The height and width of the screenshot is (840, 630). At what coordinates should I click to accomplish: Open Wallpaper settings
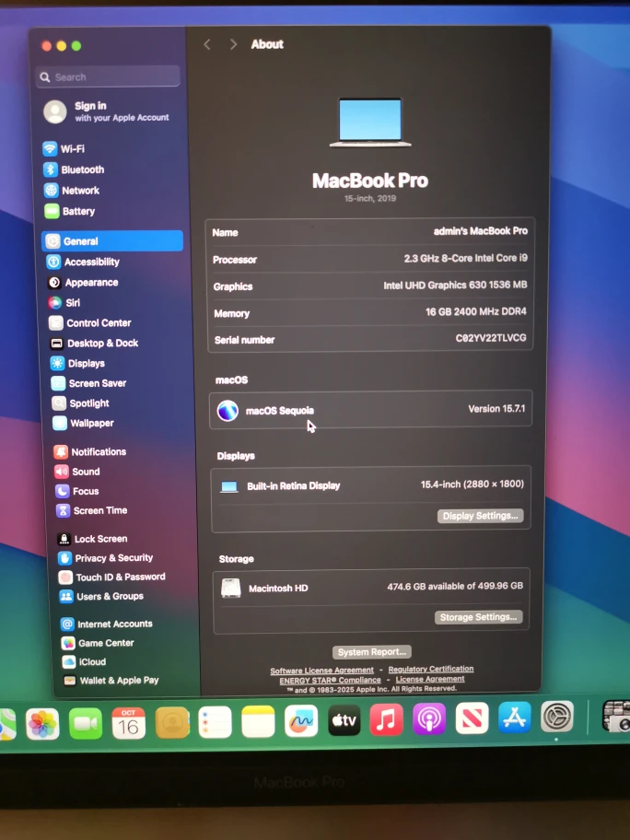(x=83, y=423)
